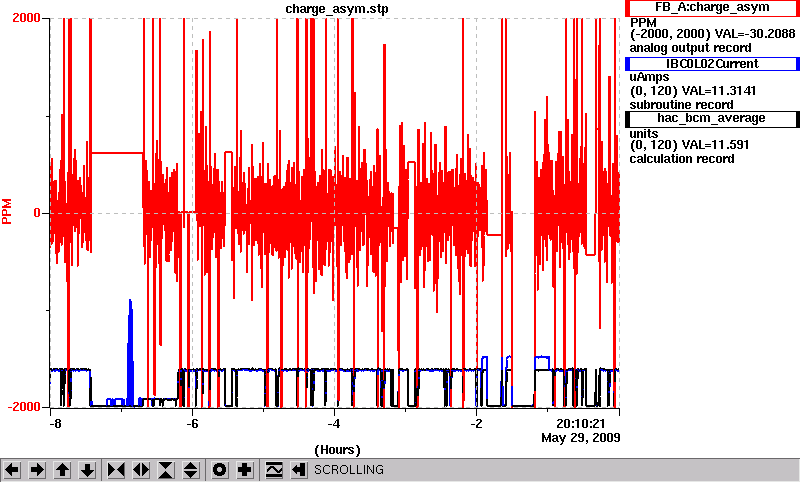The width and height of the screenshot is (800, 482).
Task: Click the 0 y-axis tick value
Action: click(x=37, y=213)
